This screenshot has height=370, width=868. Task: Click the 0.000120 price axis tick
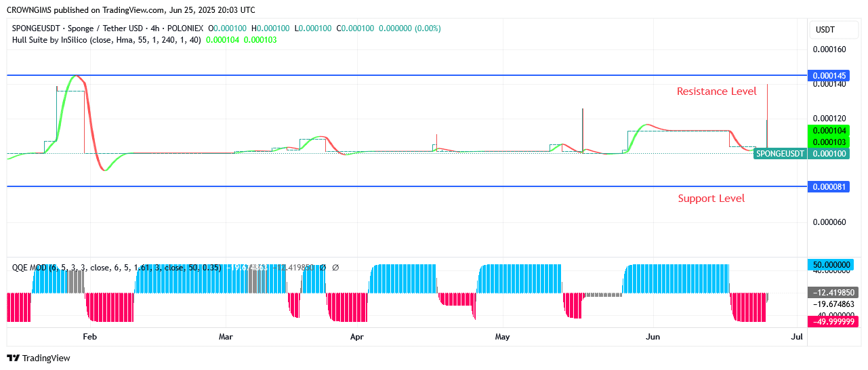[829, 119]
